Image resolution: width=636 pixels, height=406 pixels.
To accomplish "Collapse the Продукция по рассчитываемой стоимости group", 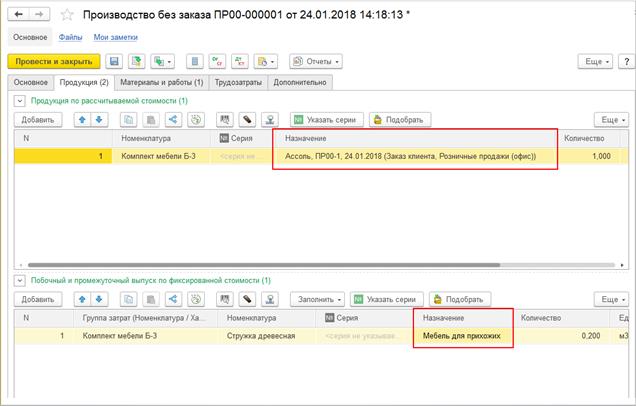I will click(19, 101).
